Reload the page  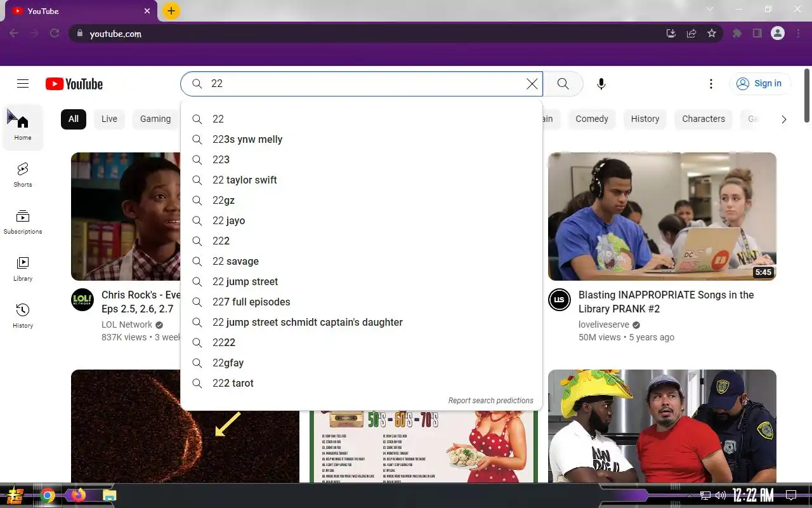tap(55, 34)
